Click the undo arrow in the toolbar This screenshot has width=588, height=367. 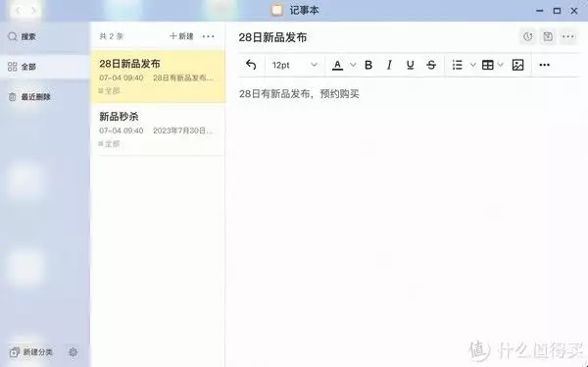click(251, 65)
